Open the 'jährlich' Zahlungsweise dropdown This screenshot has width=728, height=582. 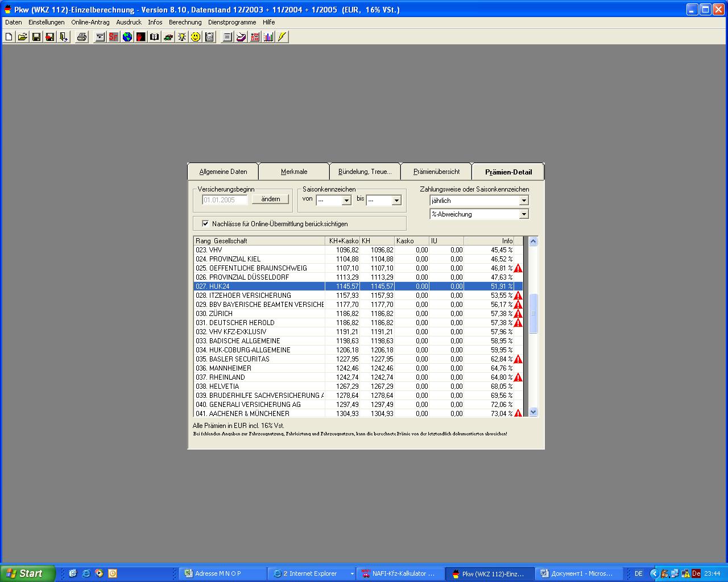[524, 201]
